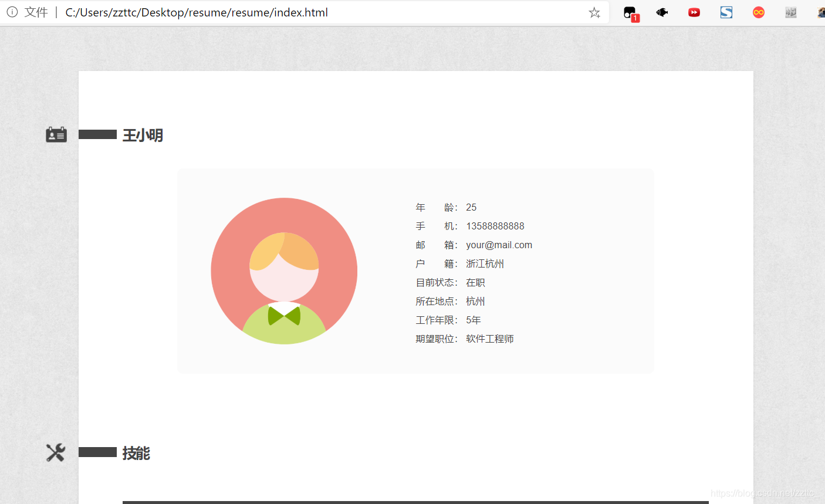Click inside the browser address bar

tap(293, 12)
